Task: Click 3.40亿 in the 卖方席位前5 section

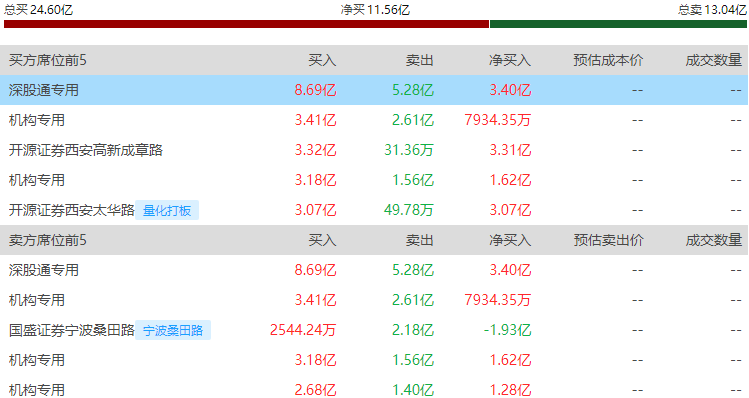Action: click(x=510, y=270)
